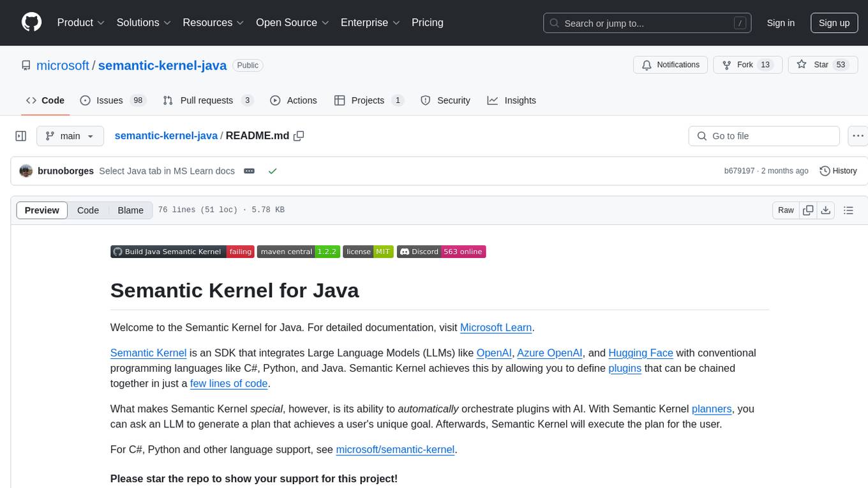Follow the Hugging Face link
Viewport: 868px width, 488px height.
pyautogui.click(x=641, y=353)
